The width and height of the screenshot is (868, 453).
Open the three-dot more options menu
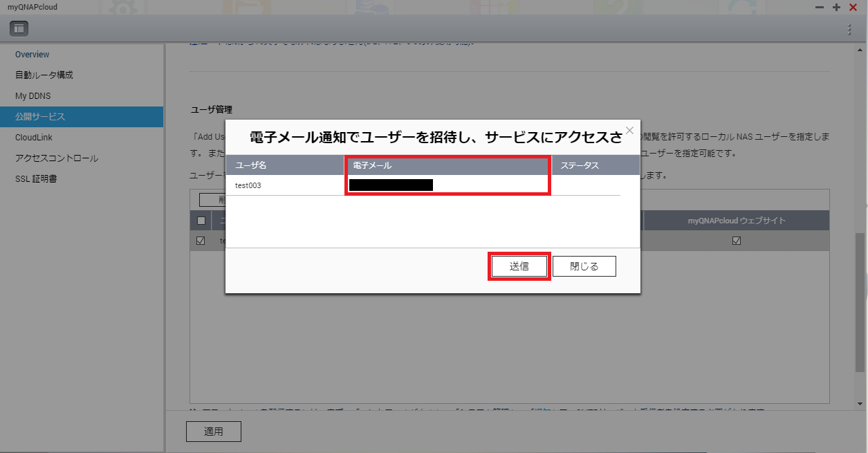[x=849, y=29]
